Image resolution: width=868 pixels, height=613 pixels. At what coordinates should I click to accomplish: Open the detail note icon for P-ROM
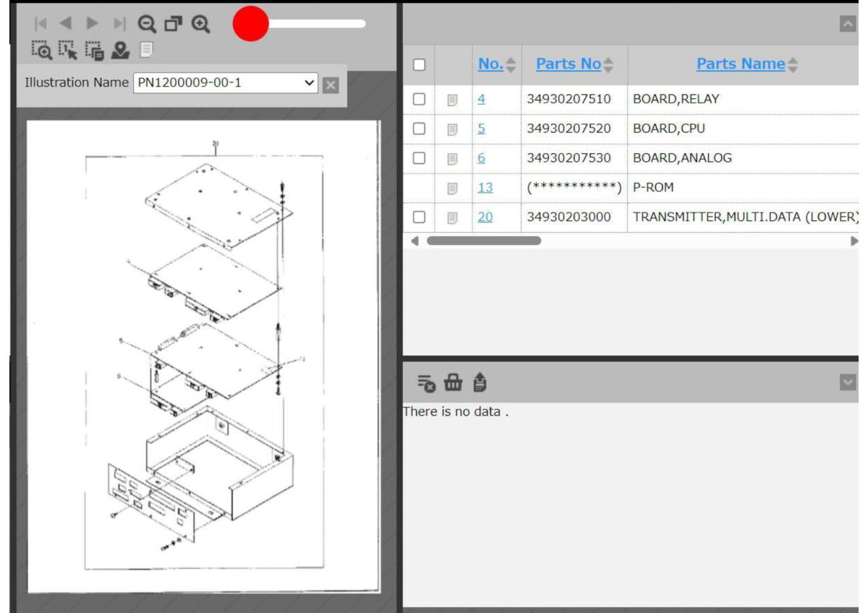click(x=453, y=188)
